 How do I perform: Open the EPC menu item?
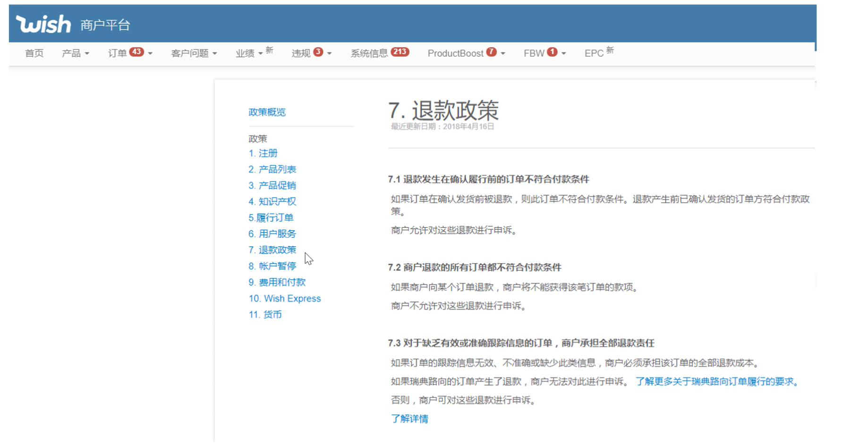click(594, 53)
